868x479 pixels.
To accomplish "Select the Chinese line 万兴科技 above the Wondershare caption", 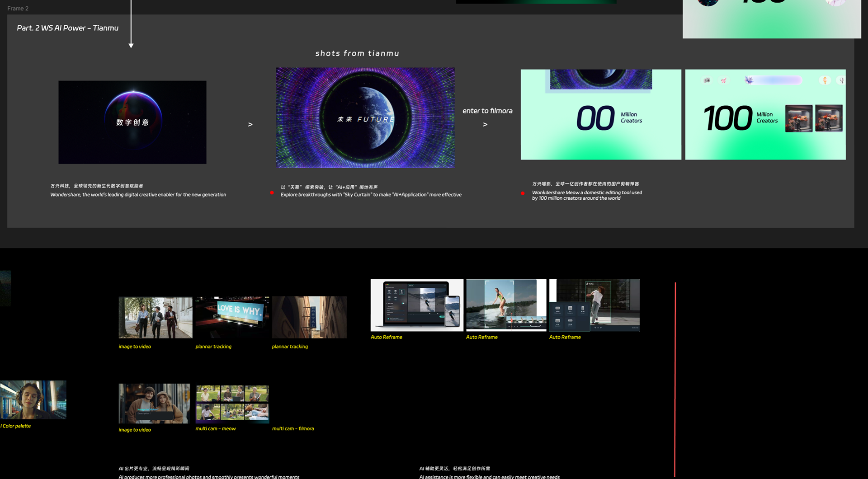I will point(97,186).
